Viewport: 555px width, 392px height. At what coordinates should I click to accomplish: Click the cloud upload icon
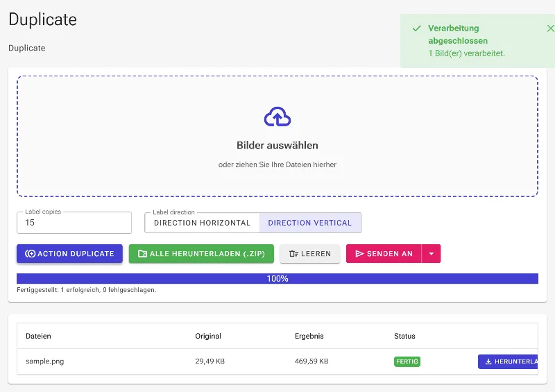[277, 117]
